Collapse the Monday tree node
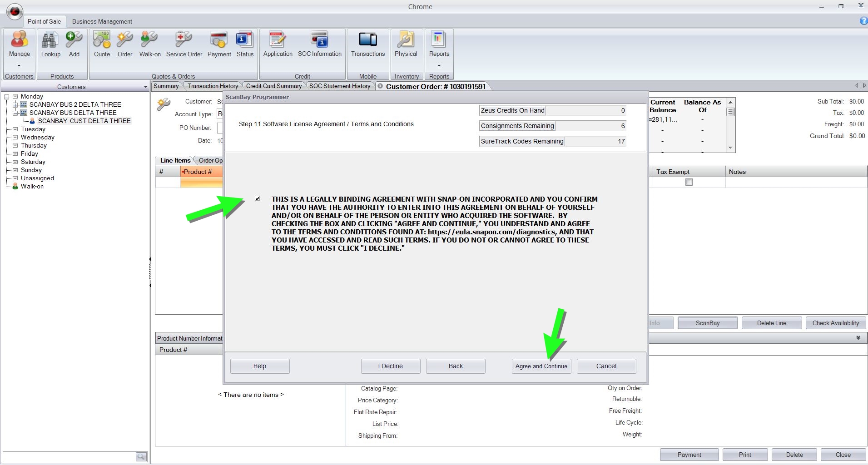 7,97
